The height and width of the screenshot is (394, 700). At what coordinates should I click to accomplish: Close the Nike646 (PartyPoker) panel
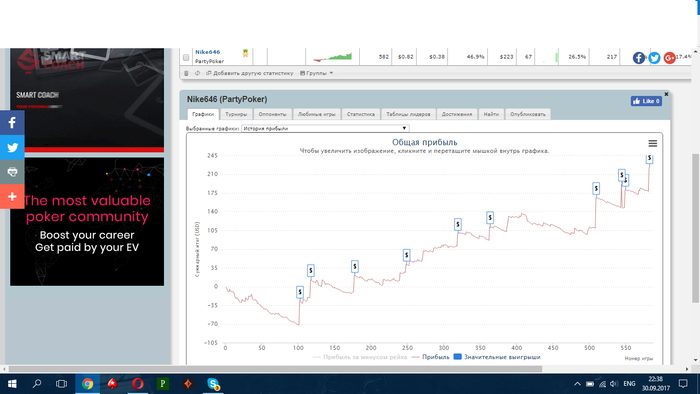666,94
